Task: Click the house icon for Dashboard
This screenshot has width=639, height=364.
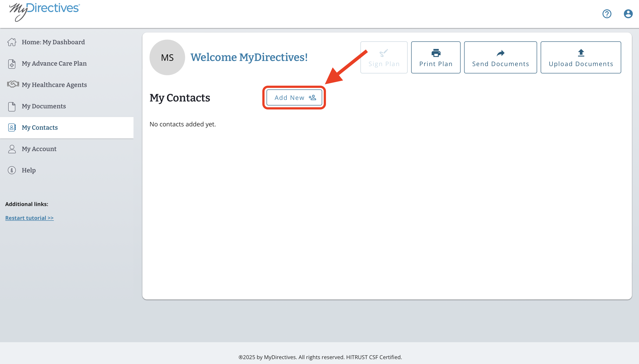Action: 12,42
